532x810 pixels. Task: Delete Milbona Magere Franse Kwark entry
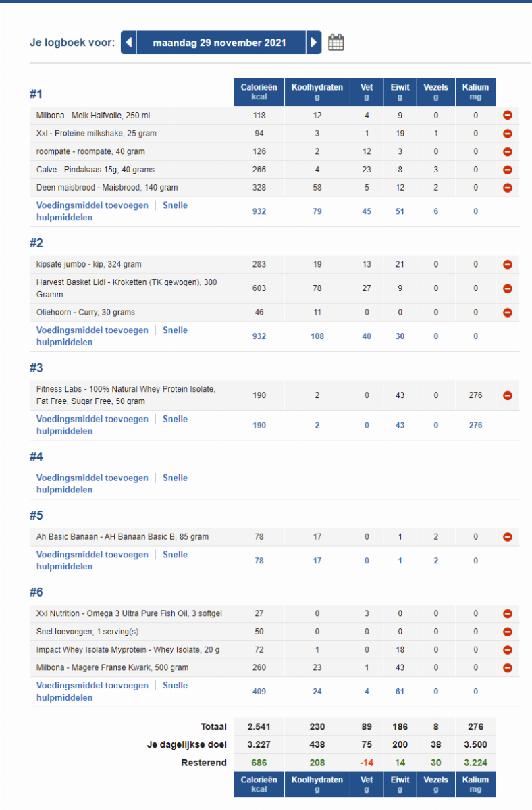point(508,667)
